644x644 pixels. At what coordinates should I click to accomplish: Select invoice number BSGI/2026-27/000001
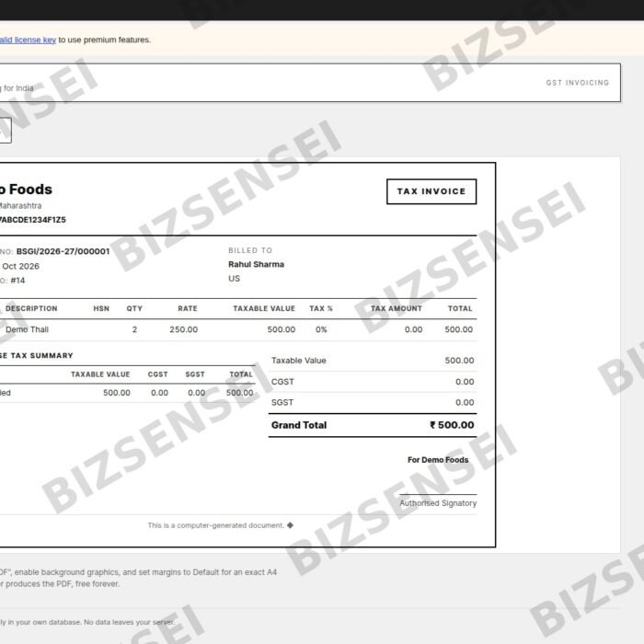pos(63,251)
